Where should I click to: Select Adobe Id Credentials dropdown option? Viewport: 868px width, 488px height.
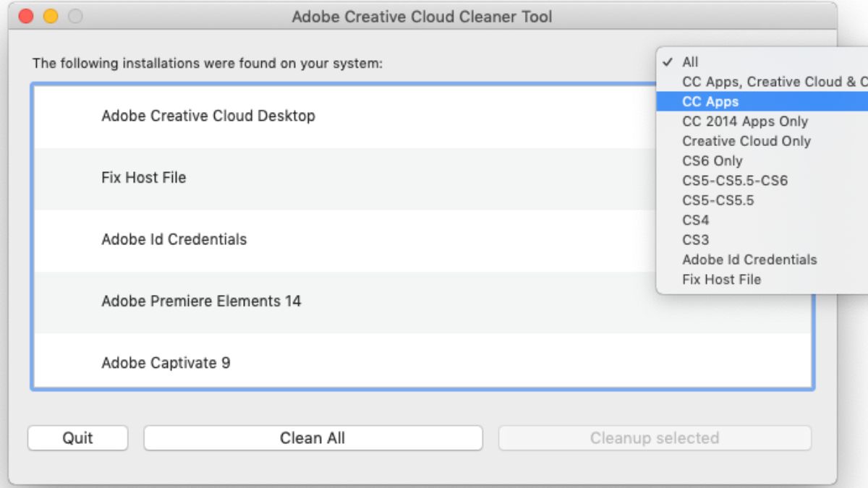749,259
